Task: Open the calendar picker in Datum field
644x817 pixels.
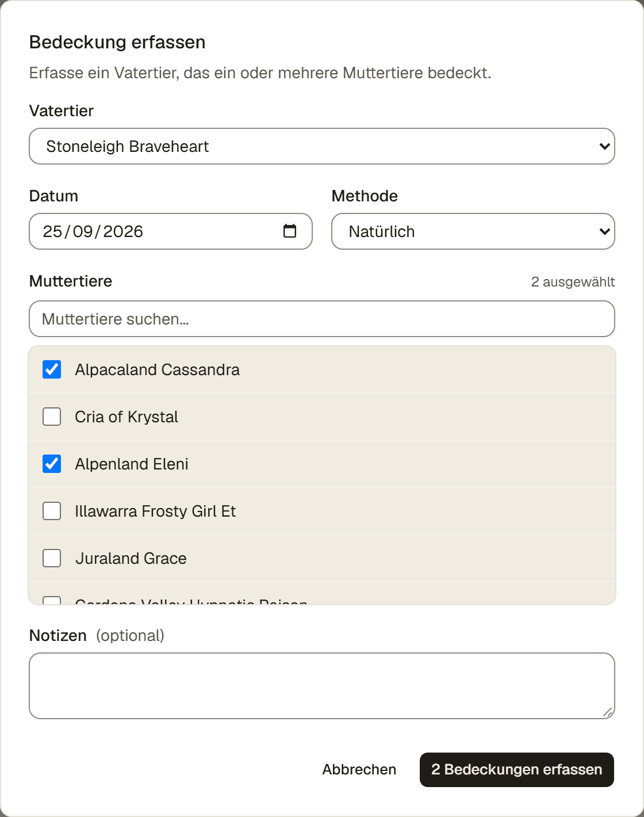Action: (290, 231)
